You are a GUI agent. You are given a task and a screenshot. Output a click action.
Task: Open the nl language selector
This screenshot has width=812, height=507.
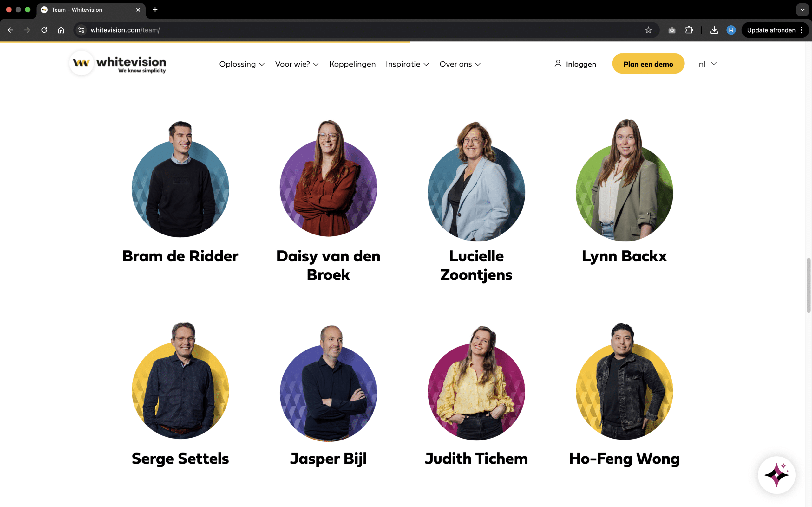(708, 64)
